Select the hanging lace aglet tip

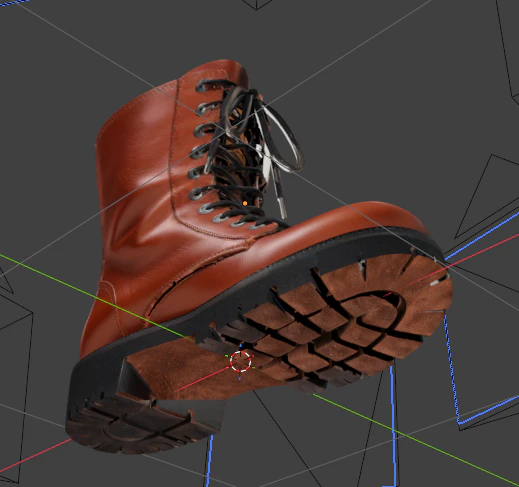pos(282,207)
